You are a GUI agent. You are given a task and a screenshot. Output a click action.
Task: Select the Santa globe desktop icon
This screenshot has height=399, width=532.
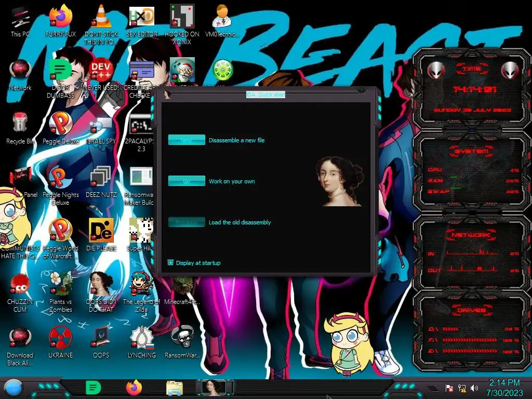pos(182,70)
